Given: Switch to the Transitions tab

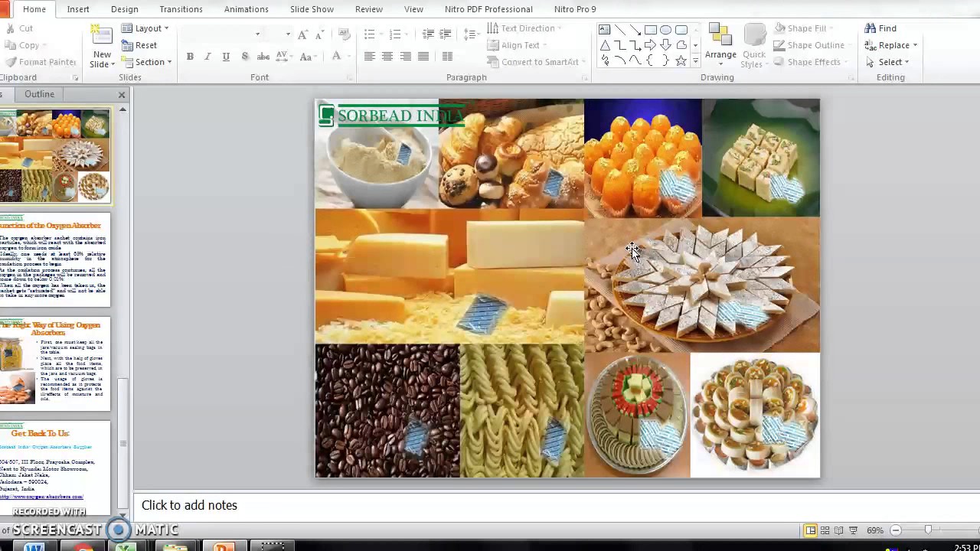Looking at the screenshot, I should (x=181, y=9).
